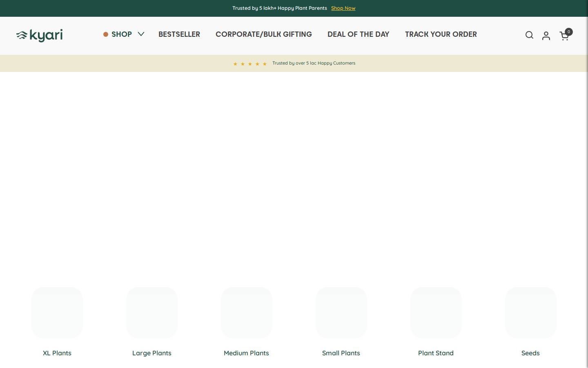Viewport: 588px width, 368px height.
Task: Select the Large Plants category thumbnail
Action: pos(152,313)
